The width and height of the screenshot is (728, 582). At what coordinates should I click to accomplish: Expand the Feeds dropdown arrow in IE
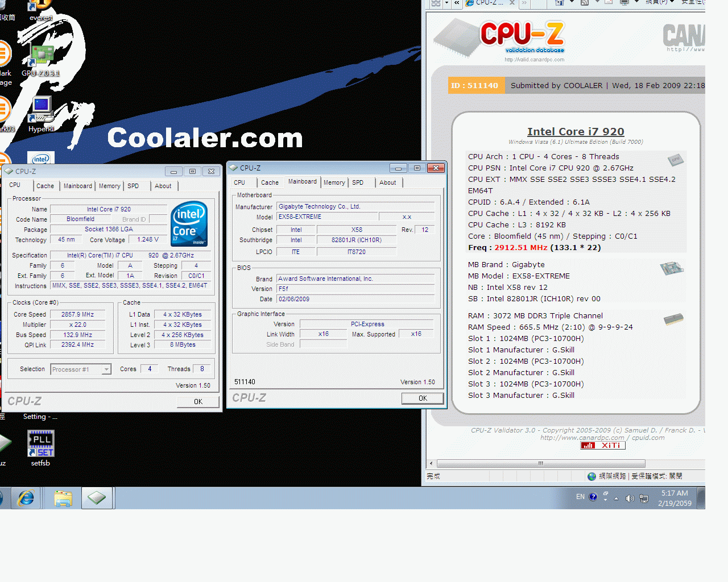coord(597,2)
